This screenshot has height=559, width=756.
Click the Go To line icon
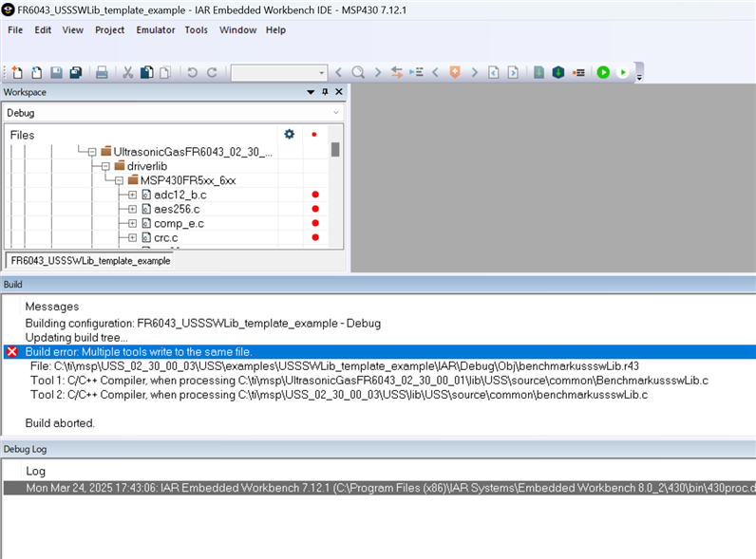(x=416, y=72)
